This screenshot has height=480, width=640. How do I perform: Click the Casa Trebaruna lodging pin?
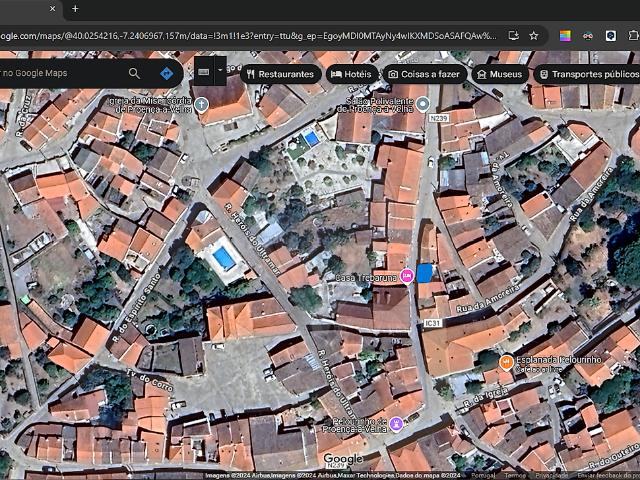click(407, 276)
